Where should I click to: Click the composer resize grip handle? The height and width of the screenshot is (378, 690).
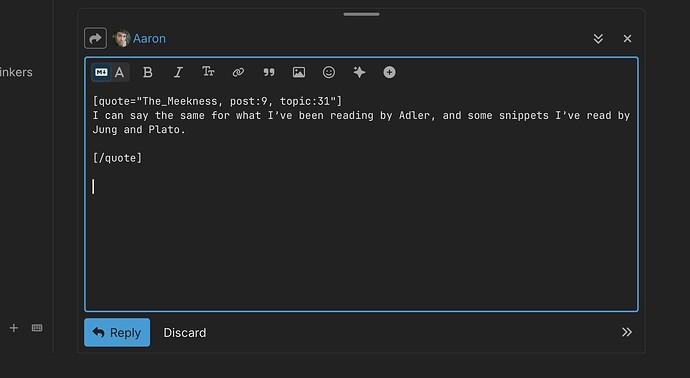361,14
